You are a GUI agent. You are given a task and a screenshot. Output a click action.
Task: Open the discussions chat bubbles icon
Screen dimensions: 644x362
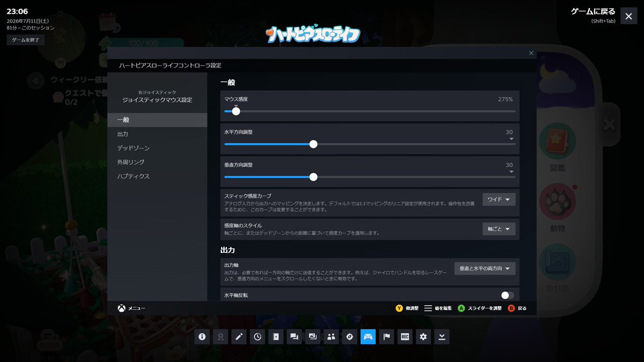point(294,337)
